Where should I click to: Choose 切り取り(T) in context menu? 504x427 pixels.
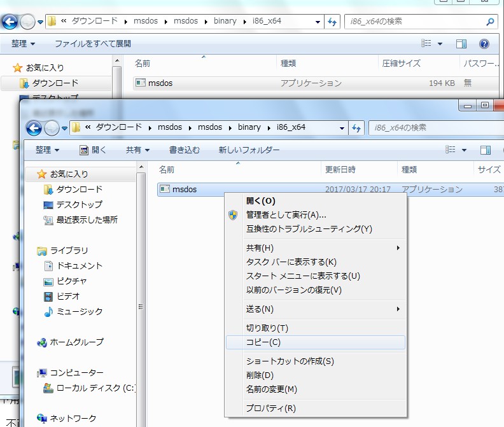pyautogui.click(x=316, y=328)
